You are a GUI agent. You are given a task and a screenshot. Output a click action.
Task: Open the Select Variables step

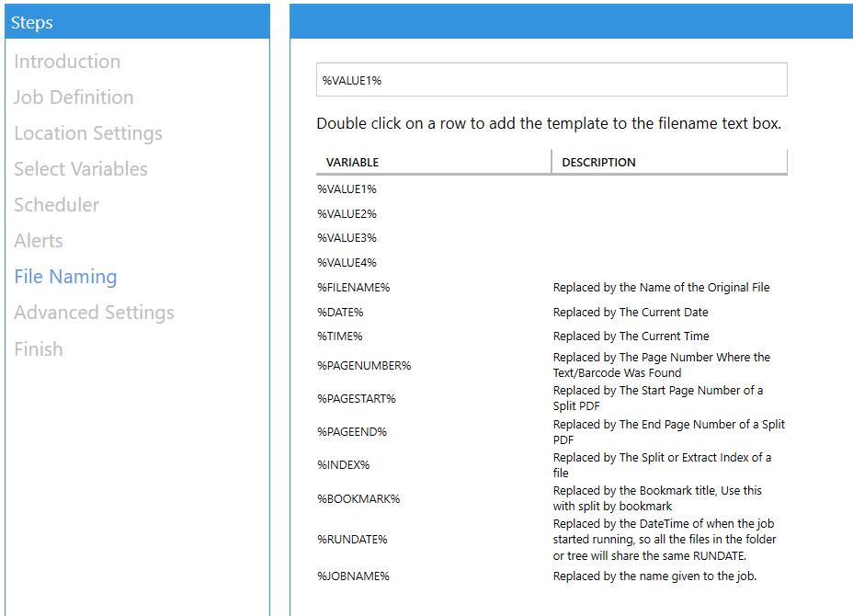(80, 168)
